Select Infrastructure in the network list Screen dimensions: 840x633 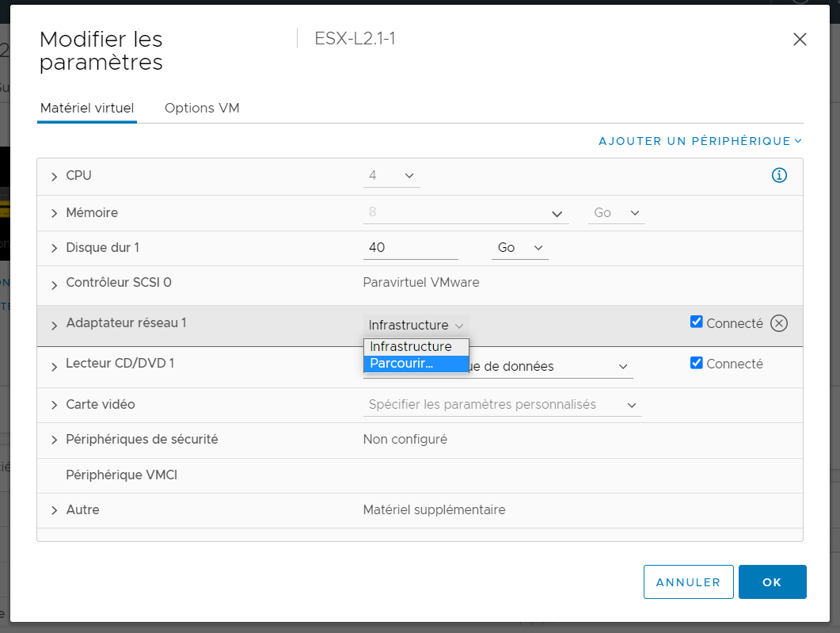[x=416, y=347]
